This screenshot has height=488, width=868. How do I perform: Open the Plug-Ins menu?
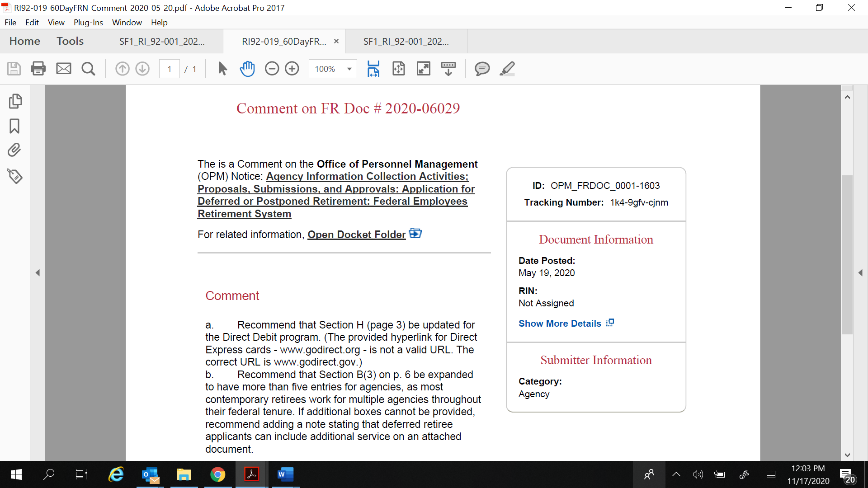88,22
